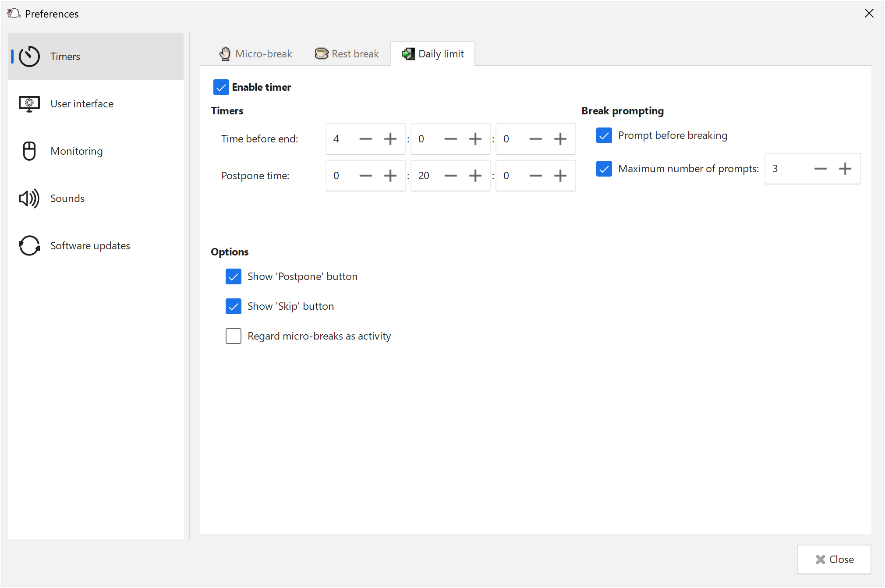Decrease Postpone time hours
Image resolution: width=885 pixels, height=588 pixels.
(x=365, y=176)
